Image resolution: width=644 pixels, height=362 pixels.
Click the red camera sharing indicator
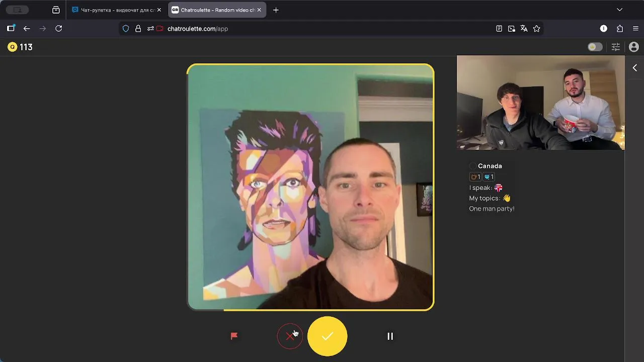(x=160, y=29)
